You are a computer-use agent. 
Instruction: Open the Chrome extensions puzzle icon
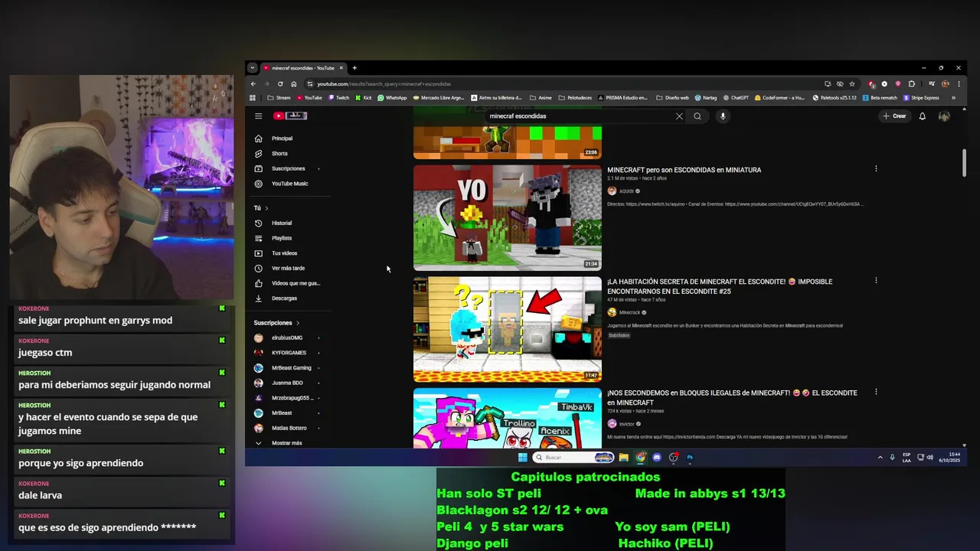pos(911,84)
